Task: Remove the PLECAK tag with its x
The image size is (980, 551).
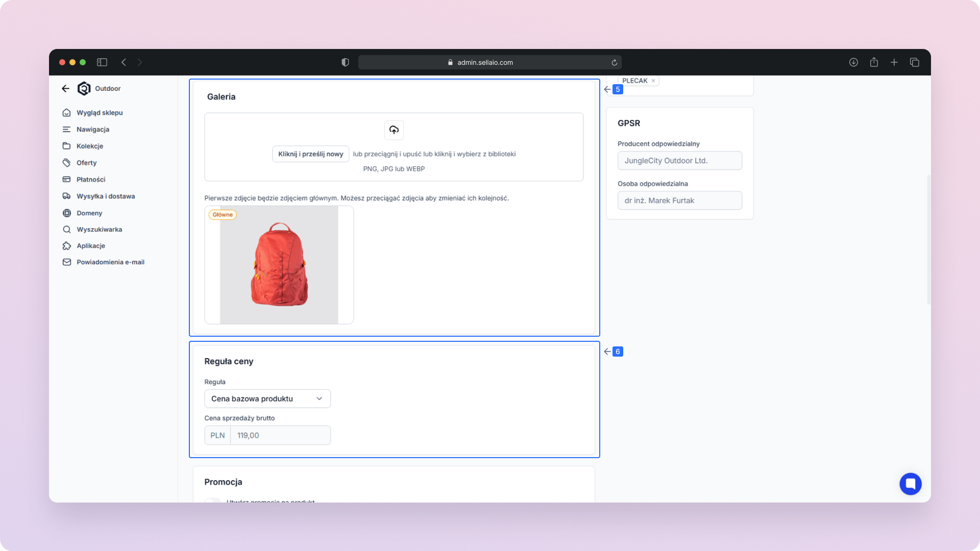Action: (x=653, y=81)
